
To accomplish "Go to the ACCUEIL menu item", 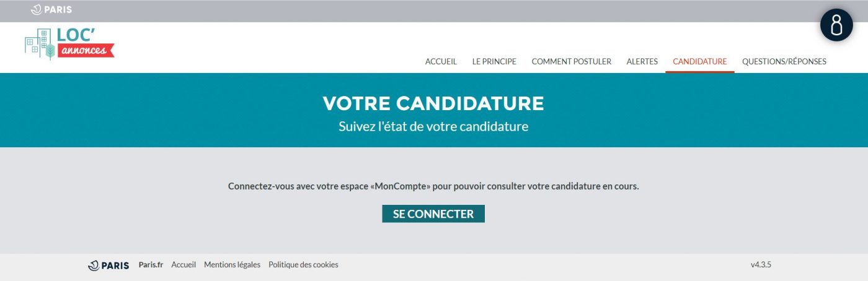I will (x=441, y=61).
